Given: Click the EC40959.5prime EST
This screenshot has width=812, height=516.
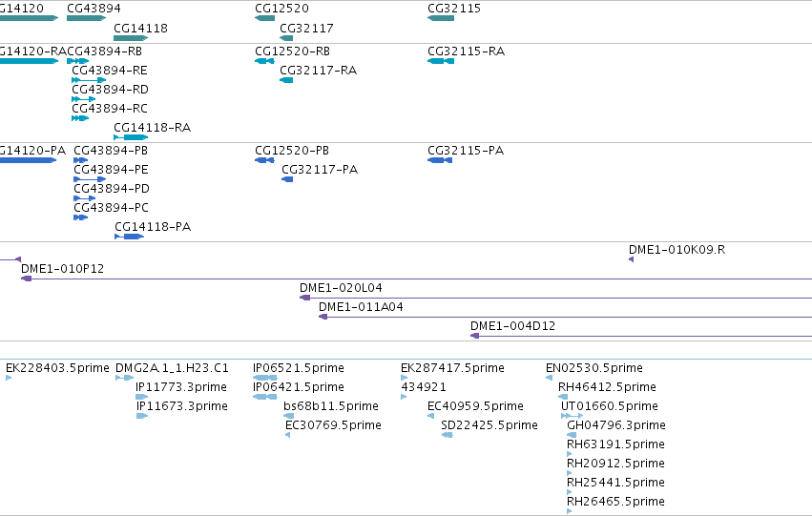Looking at the screenshot, I should 431,416.
